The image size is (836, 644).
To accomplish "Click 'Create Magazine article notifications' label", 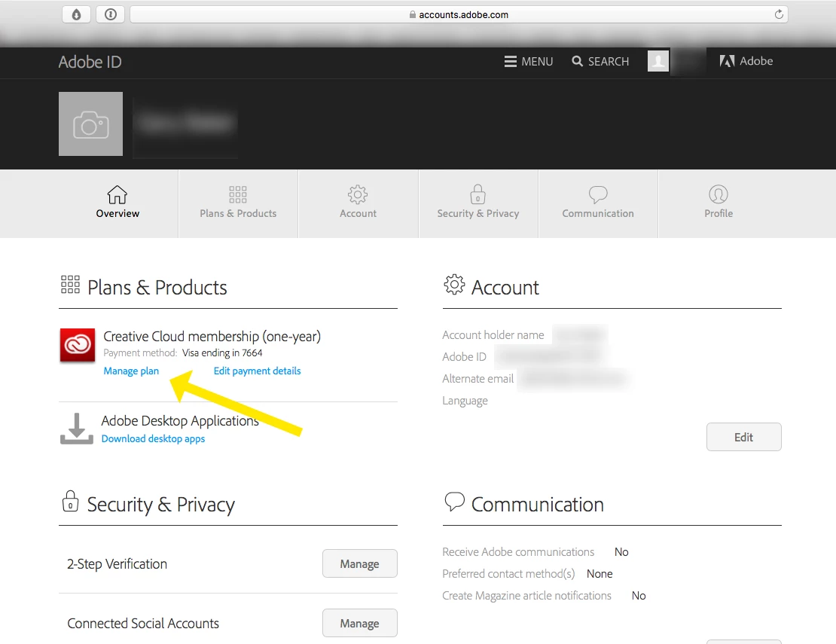I will tap(526, 596).
